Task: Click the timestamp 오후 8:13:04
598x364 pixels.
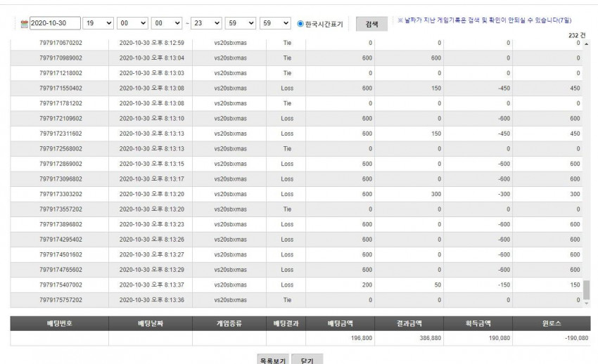Action: point(168,58)
